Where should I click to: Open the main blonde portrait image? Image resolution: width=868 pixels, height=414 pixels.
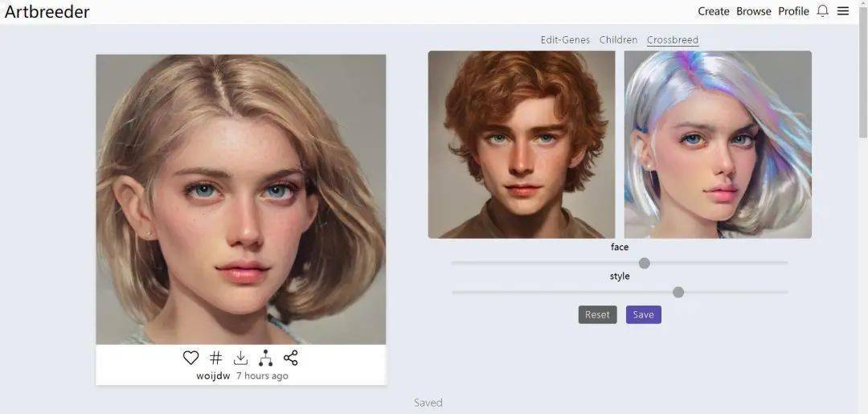point(241,199)
